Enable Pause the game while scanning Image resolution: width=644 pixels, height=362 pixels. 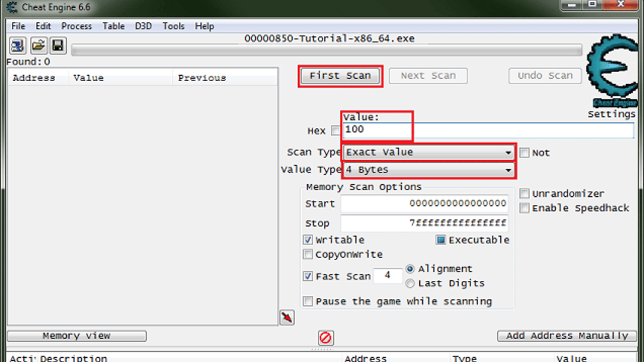pyautogui.click(x=308, y=301)
